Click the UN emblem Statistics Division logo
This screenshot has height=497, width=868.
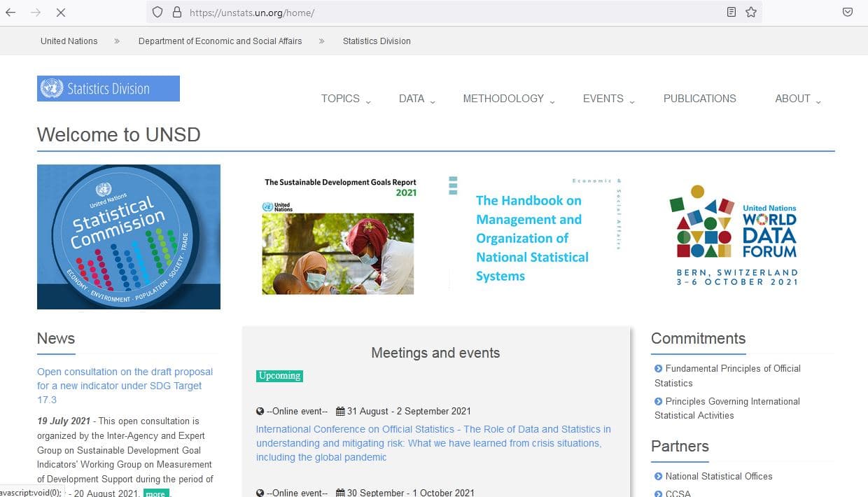click(x=108, y=88)
